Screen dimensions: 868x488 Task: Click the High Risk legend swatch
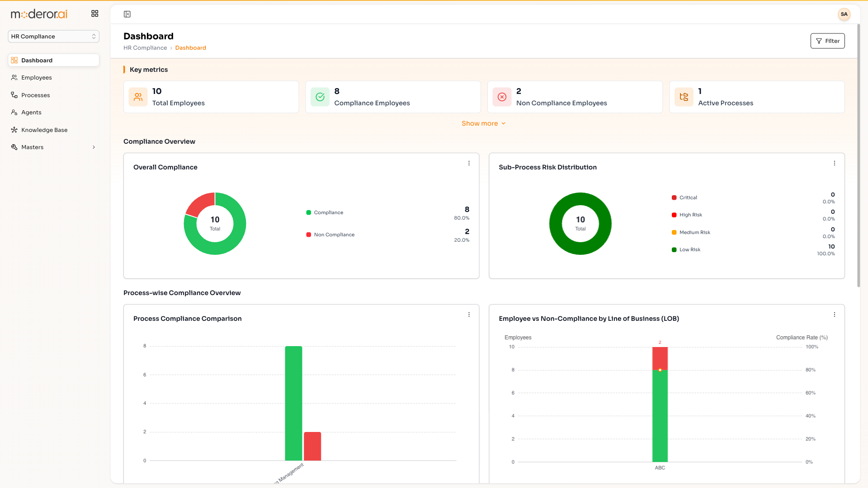[674, 215]
